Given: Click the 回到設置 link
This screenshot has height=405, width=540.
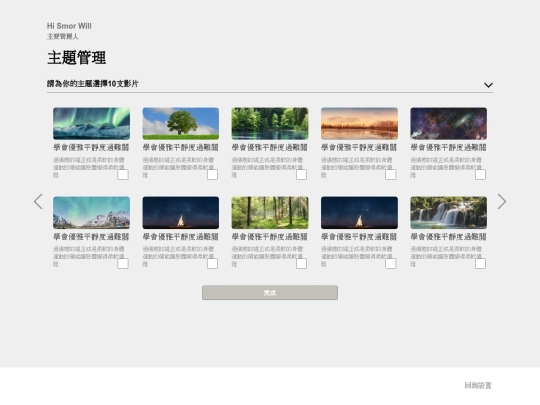Looking at the screenshot, I should pos(478,385).
